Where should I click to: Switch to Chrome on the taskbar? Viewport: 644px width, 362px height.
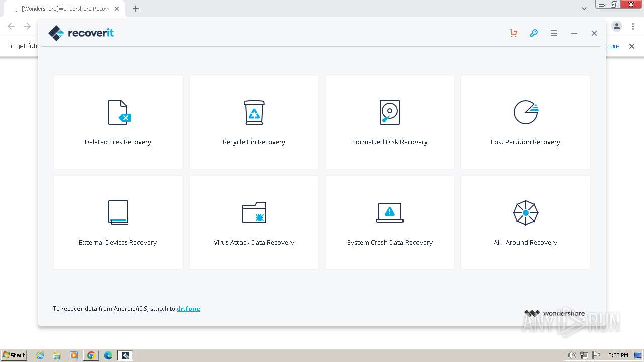tap(91, 355)
